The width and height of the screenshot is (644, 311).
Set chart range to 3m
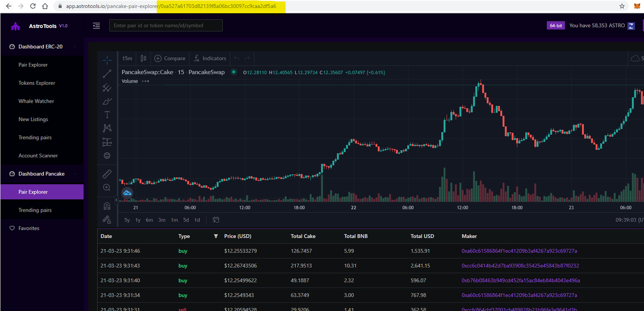(x=162, y=220)
